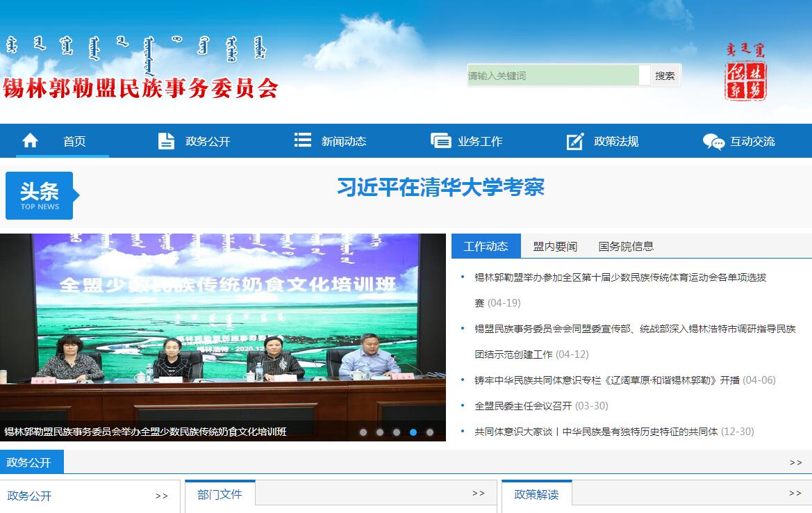Screen dimensions: 812x513
Task: Click the 头条 TOP NEWS badge
Action: pyautogui.click(x=40, y=195)
